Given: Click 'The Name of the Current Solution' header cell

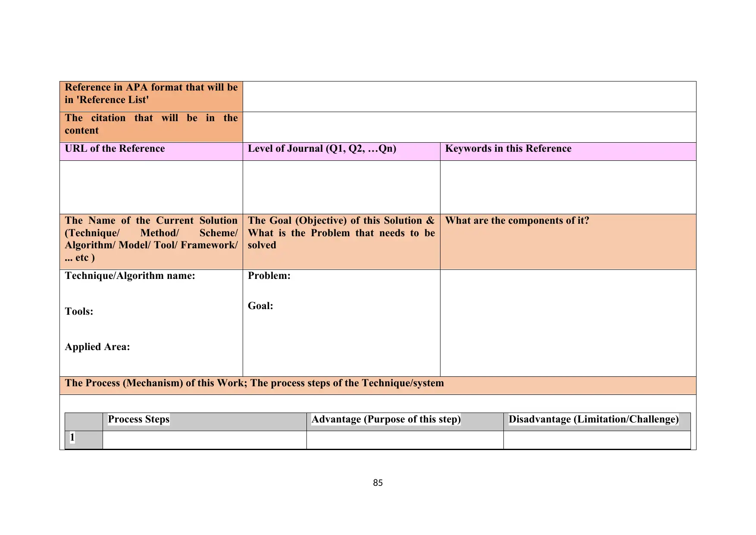Looking at the screenshot, I should [151, 242].
